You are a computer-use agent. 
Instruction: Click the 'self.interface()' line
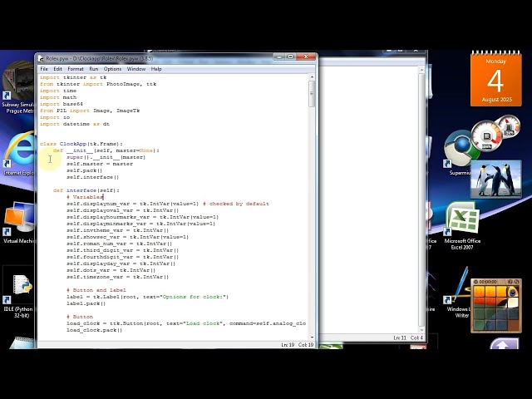coord(92,177)
